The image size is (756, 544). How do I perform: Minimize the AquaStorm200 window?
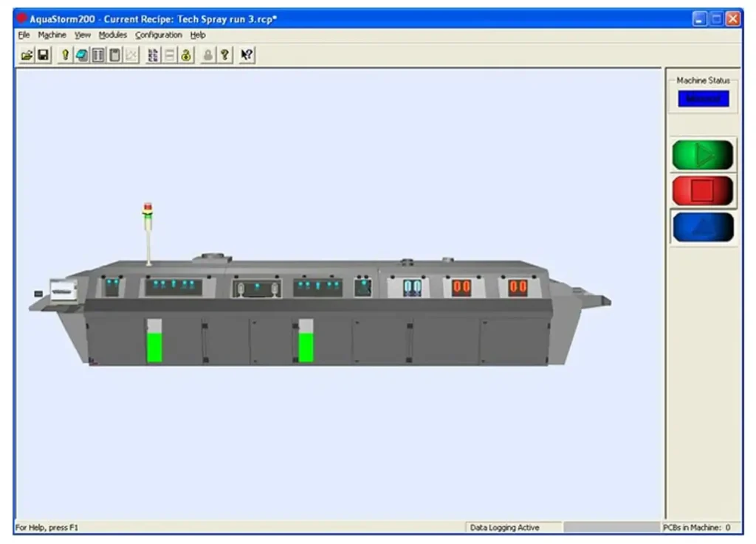[x=699, y=18]
